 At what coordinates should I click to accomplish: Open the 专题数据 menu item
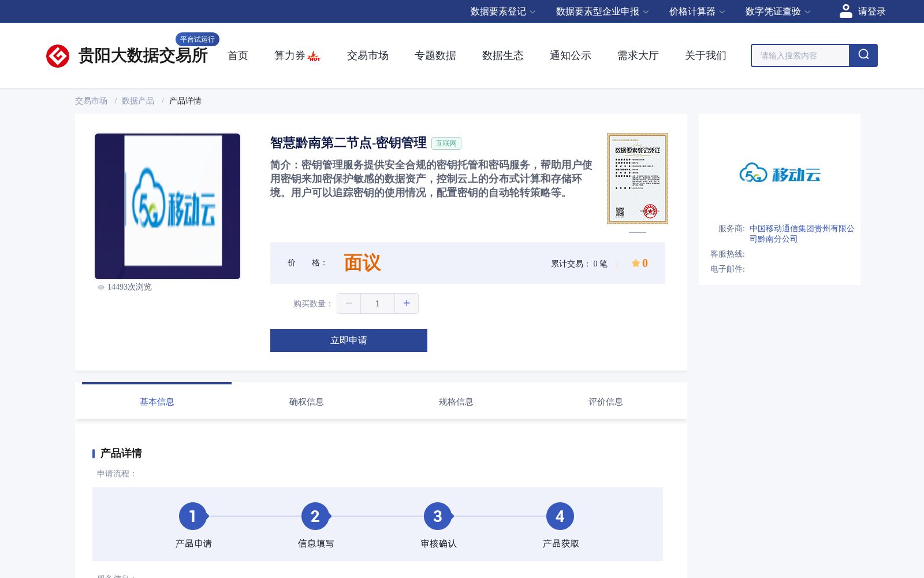click(x=435, y=55)
